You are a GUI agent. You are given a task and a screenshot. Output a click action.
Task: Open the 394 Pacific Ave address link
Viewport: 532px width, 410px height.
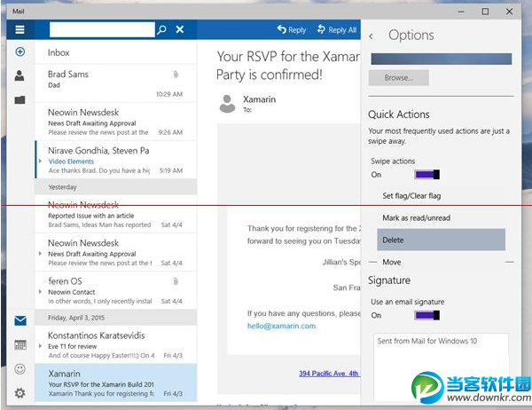tap(329, 374)
